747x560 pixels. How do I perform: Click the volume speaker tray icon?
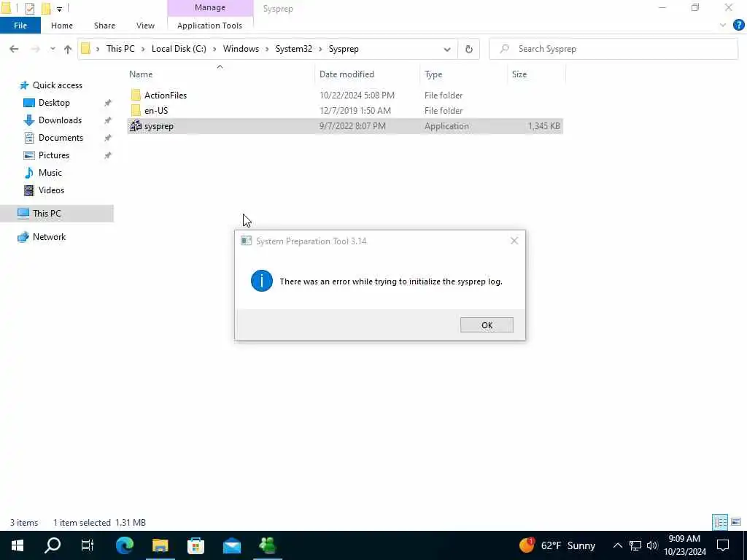(652, 545)
